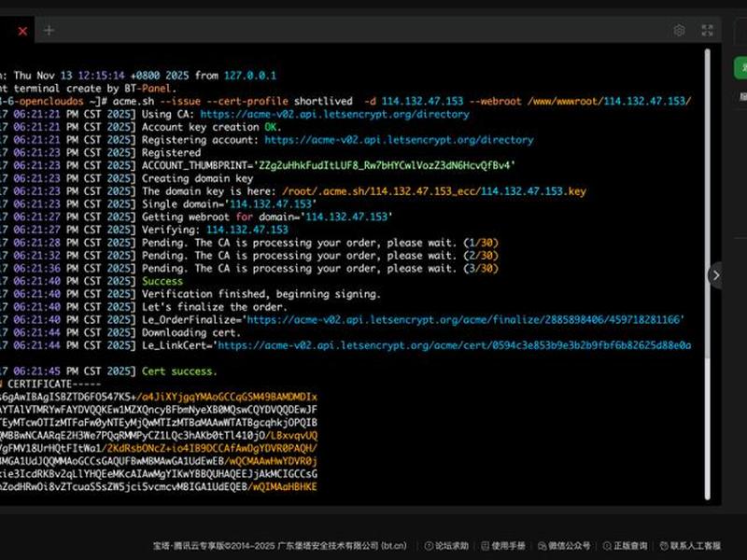Click the "Downloading cert." line
The image size is (747, 560).
coord(191,333)
